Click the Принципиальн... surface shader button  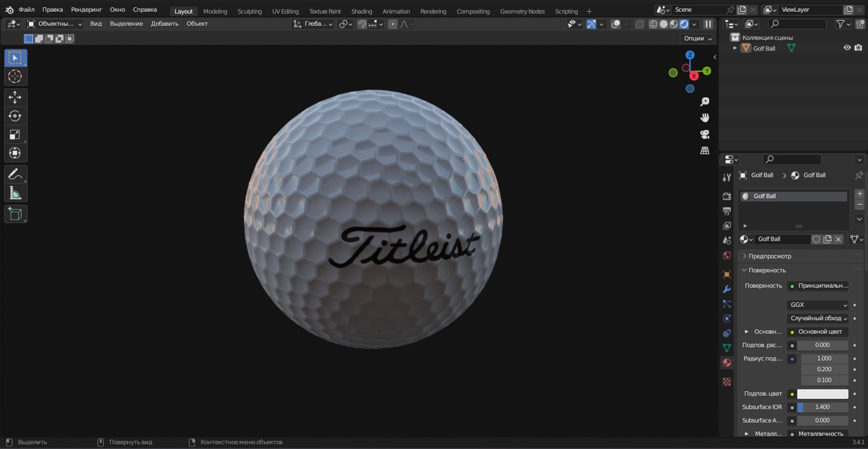(x=818, y=286)
